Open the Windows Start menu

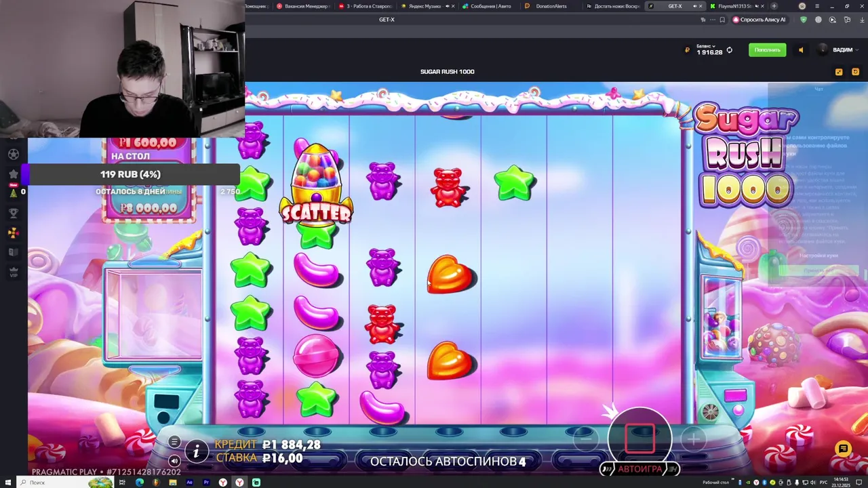(8, 483)
